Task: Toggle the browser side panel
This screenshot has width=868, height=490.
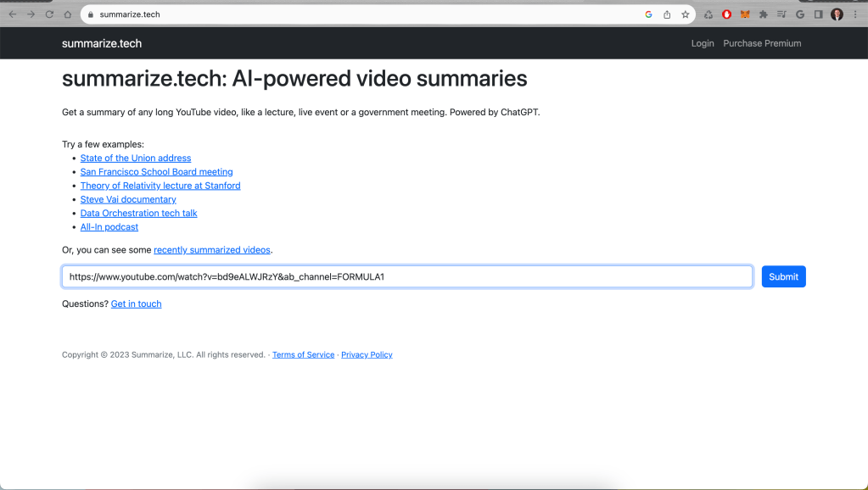Action: [x=819, y=14]
